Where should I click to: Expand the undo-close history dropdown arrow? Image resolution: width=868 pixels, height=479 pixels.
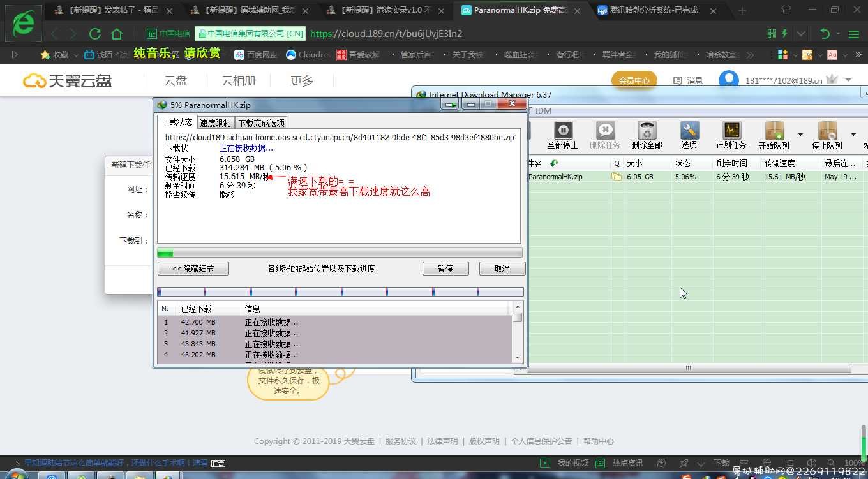coord(837,34)
